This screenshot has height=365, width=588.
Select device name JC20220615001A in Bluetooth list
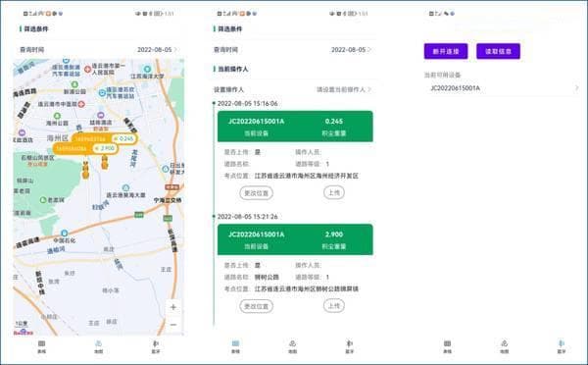tap(455, 88)
